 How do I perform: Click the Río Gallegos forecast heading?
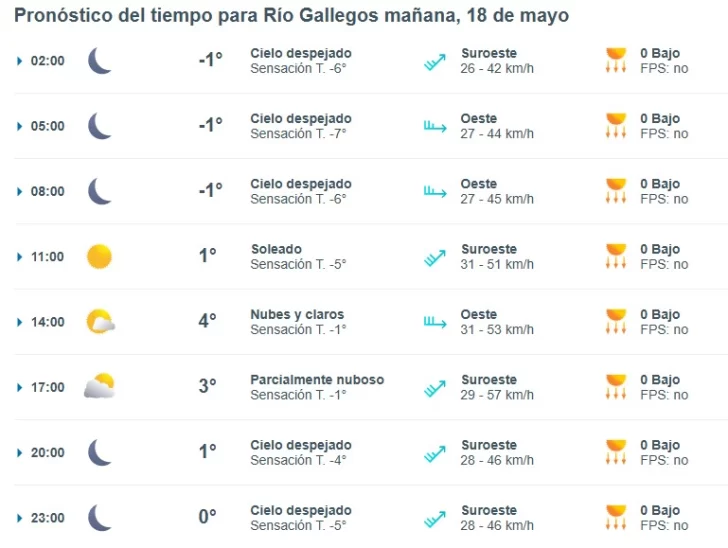coord(291,16)
